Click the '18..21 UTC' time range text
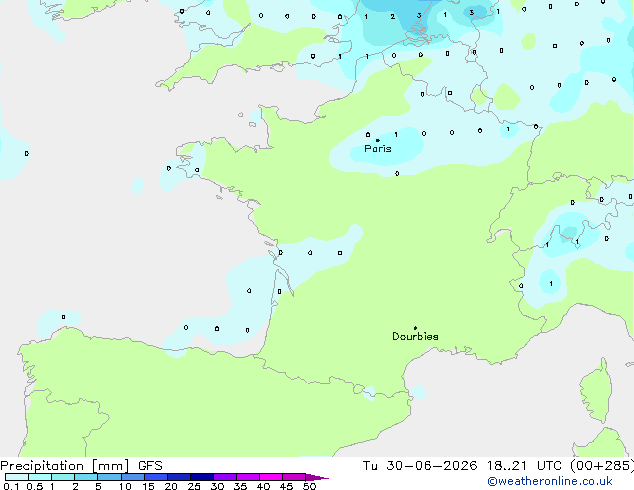Screen dimensions: 634x490 pyautogui.click(x=524, y=466)
